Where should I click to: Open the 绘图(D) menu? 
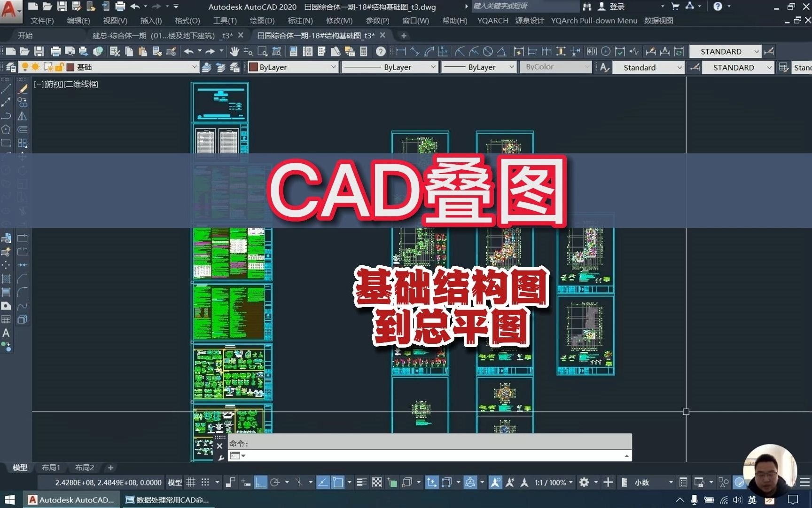pyautogui.click(x=262, y=21)
